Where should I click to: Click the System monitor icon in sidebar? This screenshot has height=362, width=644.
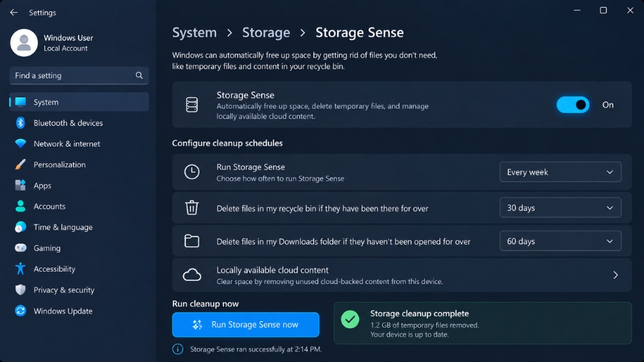point(21,102)
